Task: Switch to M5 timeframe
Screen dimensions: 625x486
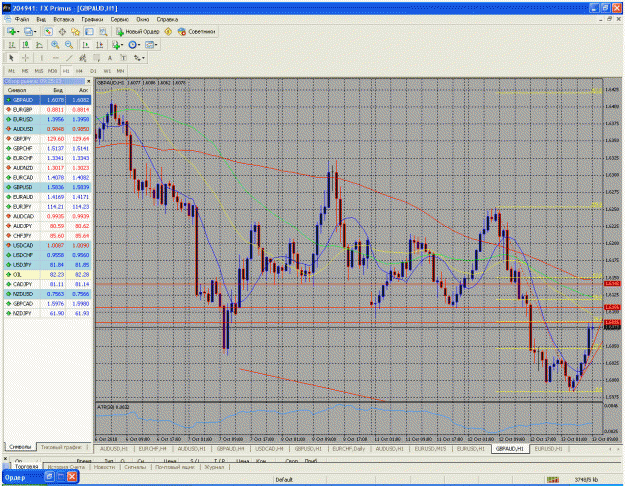Action: point(25,71)
